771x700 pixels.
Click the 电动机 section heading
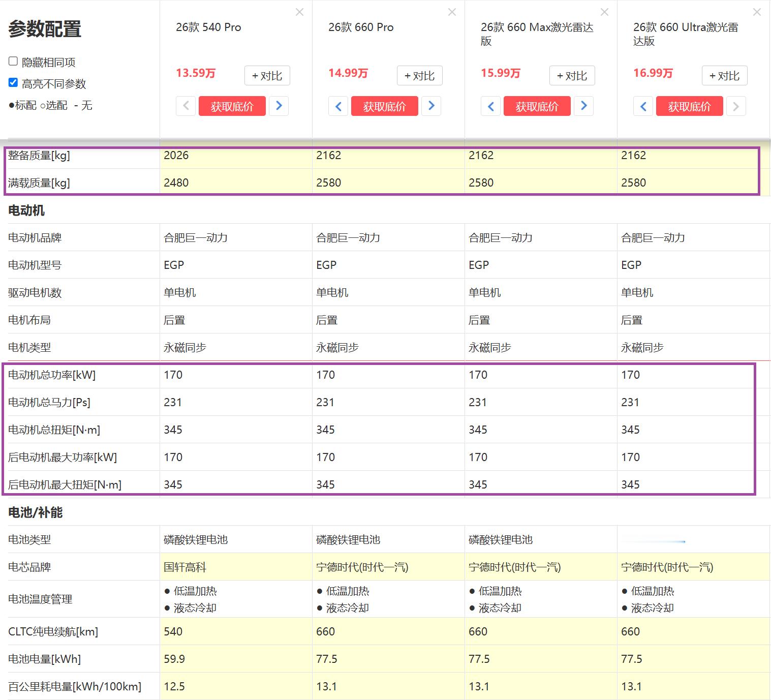point(26,210)
